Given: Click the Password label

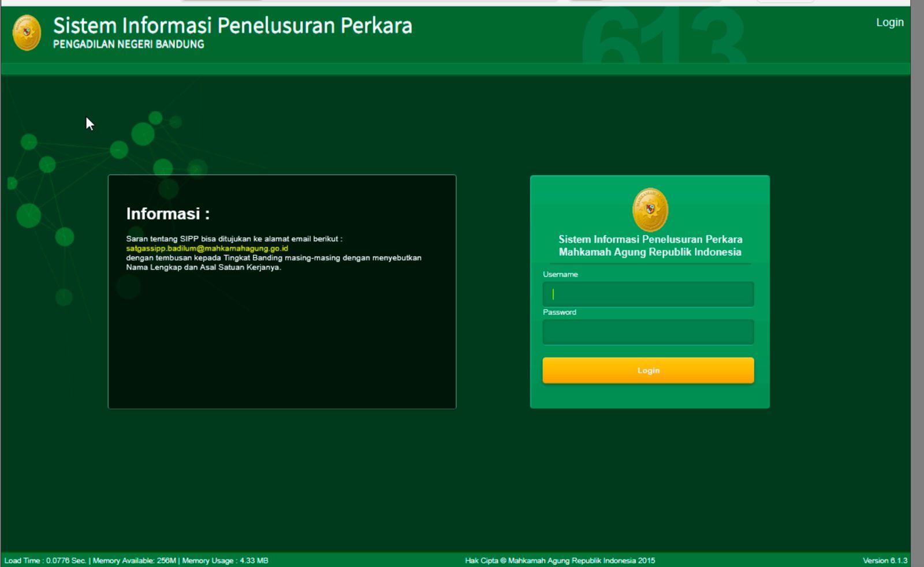Looking at the screenshot, I should click(559, 312).
